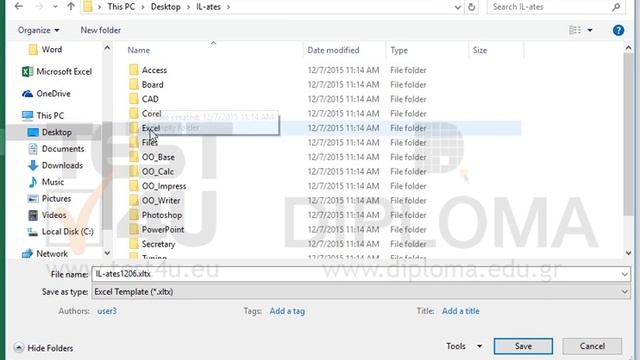
Task: Click file list scroll down arrow
Action: point(629,253)
